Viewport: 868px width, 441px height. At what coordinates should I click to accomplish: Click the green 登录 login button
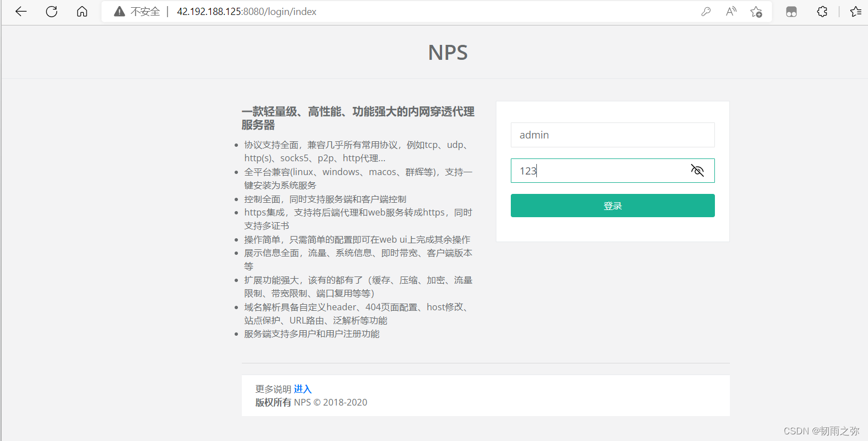pyautogui.click(x=612, y=206)
